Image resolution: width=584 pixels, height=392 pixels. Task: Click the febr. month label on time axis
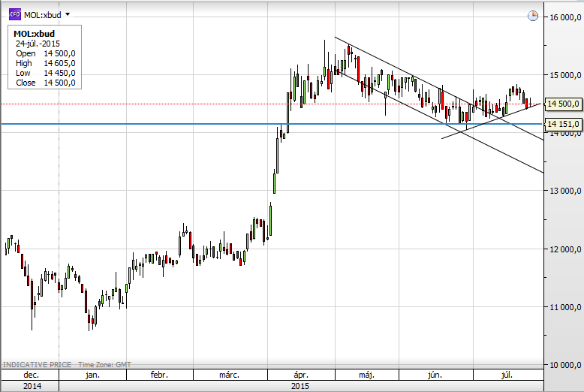[x=159, y=375]
